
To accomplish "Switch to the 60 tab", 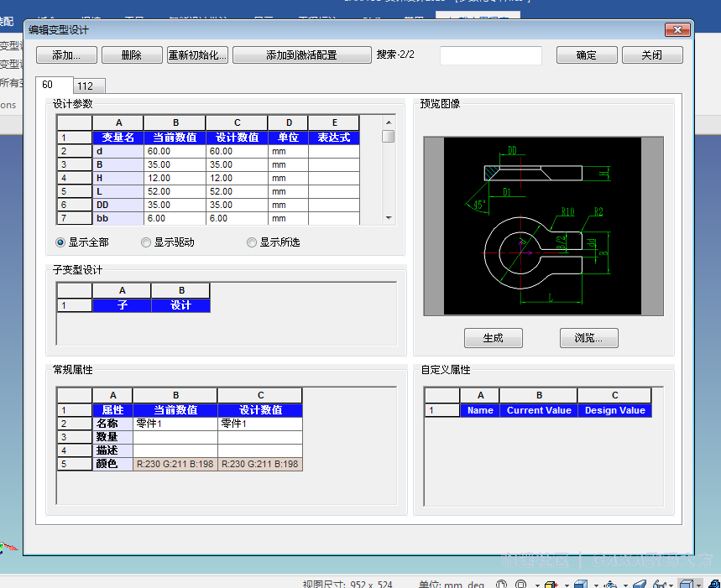I will [x=48, y=85].
